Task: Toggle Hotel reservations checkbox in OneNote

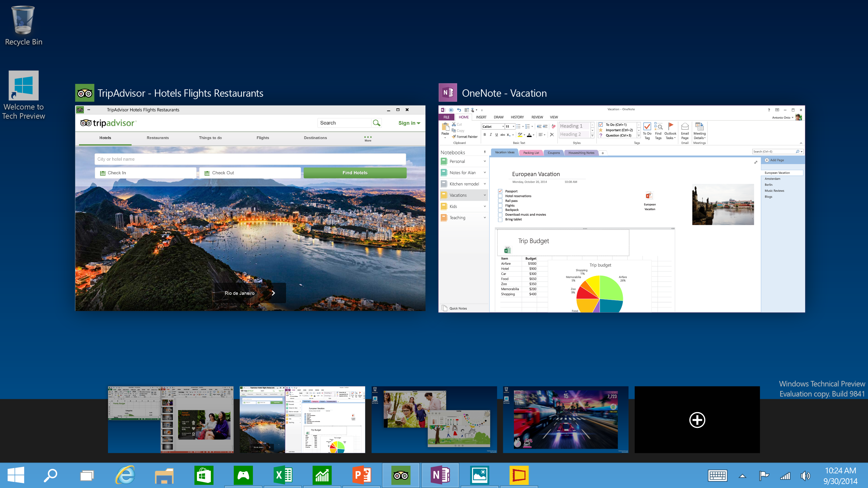Action: coord(500,196)
